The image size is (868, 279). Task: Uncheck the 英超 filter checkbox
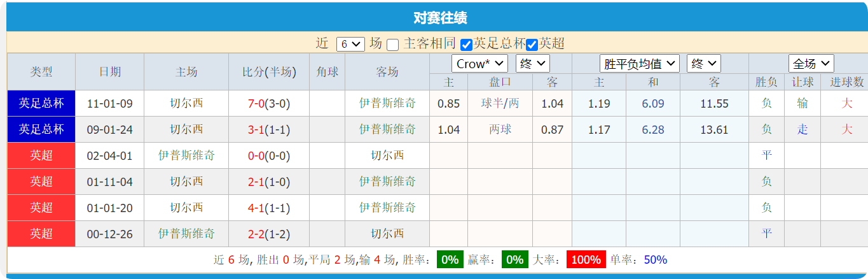tap(532, 45)
